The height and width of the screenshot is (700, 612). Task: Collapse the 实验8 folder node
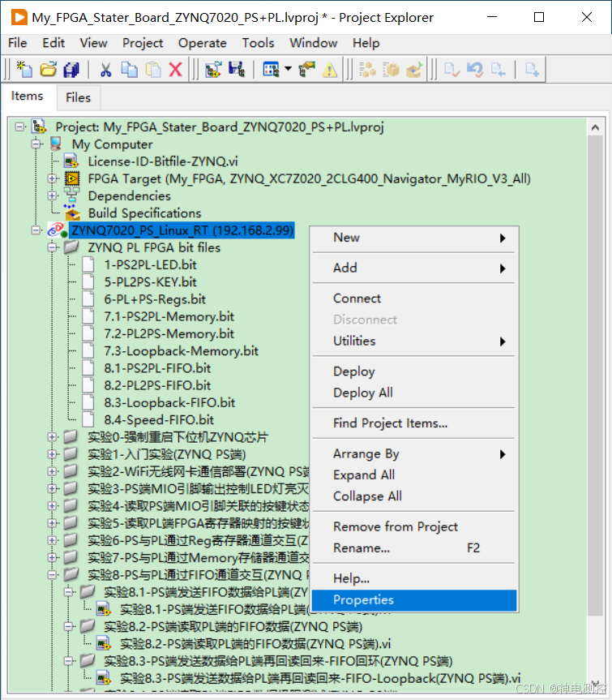[x=52, y=574]
